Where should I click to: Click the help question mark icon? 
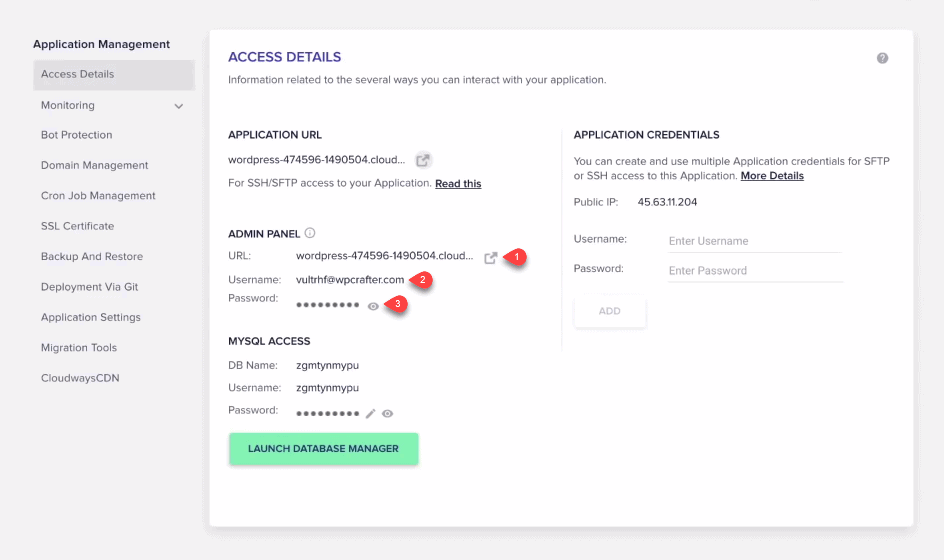coord(882,58)
